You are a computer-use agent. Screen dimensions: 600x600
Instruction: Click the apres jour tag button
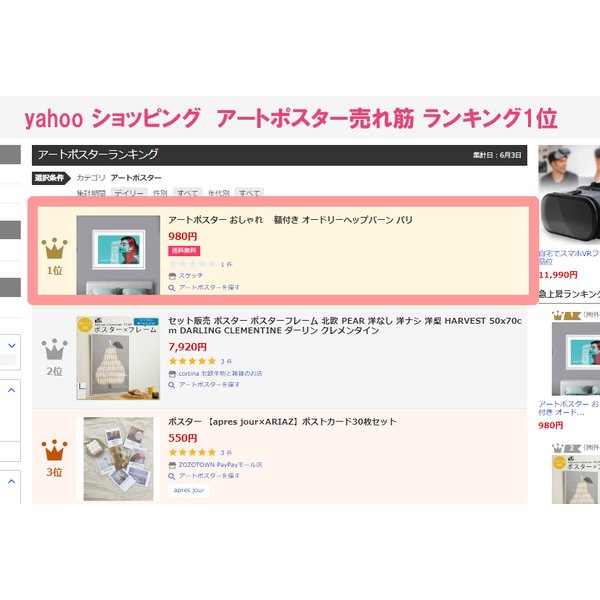189,490
